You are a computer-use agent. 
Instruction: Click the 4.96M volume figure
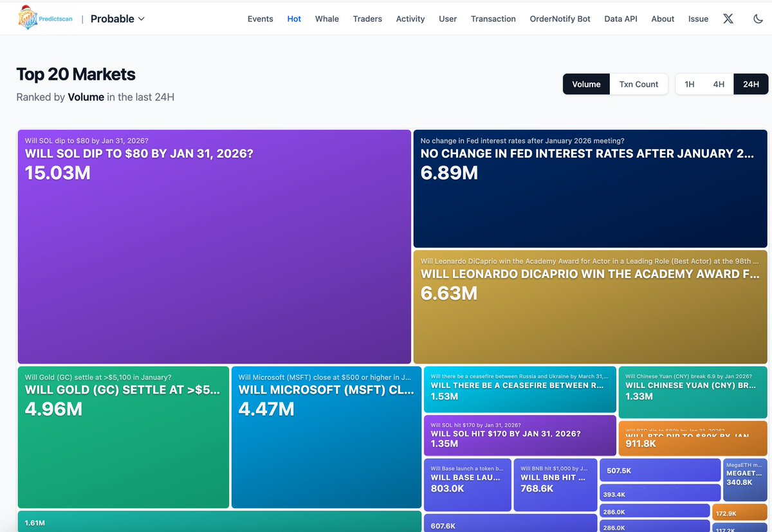53,409
